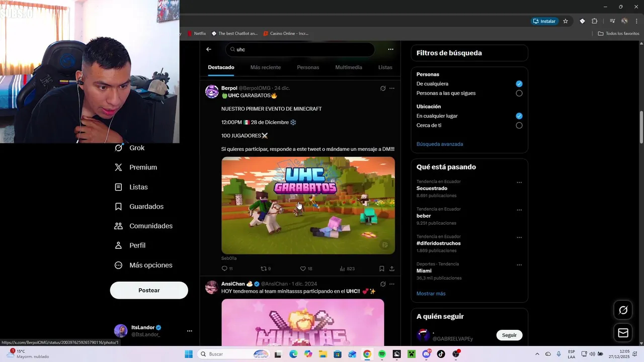Click the Chrome profile avatar

click(x=624, y=21)
